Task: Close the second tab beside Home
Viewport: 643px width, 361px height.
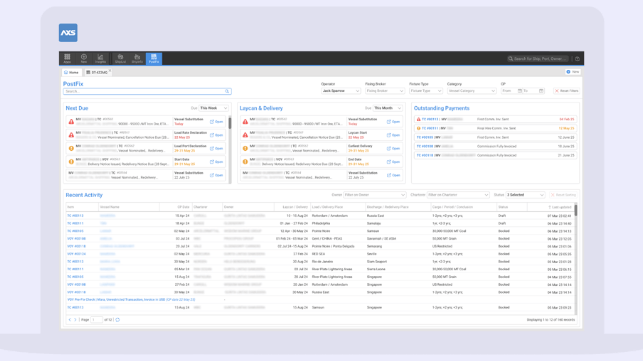Action: [x=110, y=71]
